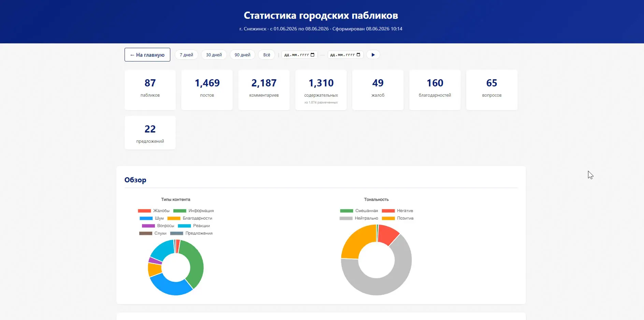The height and width of the screenshot is (320, 644).
Task: Toggle the Слухи legend entry
Action: click(x=153, y=233)
